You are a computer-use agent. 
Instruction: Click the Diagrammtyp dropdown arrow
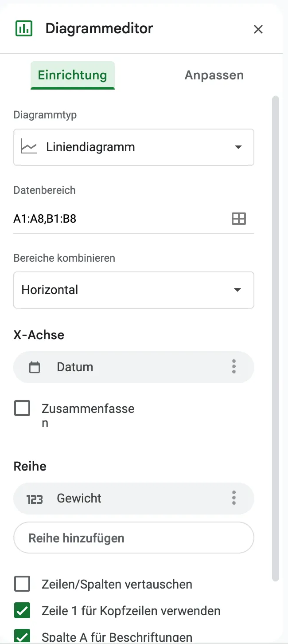point(238,147)
